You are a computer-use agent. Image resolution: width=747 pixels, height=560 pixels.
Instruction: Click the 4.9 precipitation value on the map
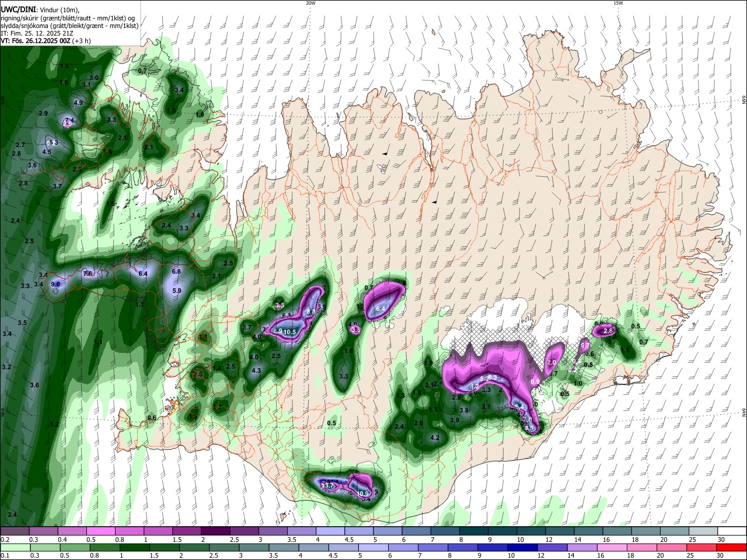coord(78,102)
